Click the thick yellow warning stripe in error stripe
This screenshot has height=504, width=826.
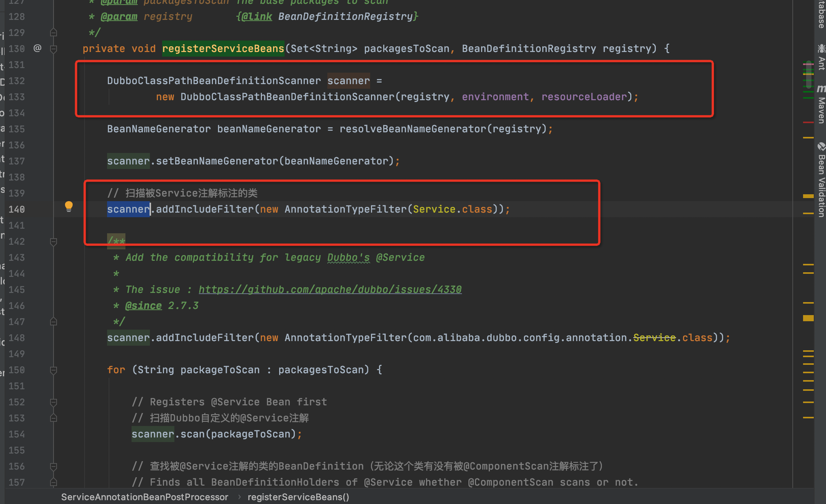point(808,318)
